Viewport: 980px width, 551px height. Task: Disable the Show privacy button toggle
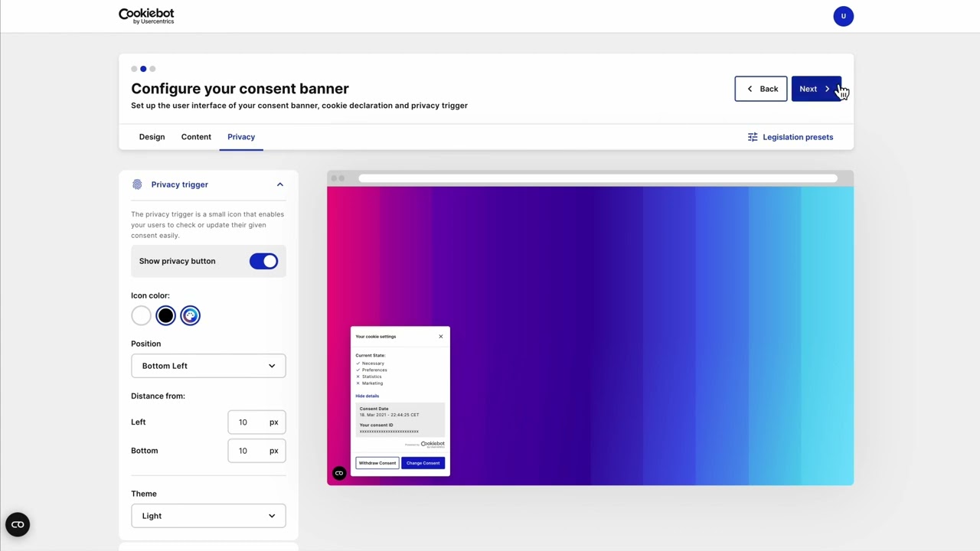coord(263,262)
